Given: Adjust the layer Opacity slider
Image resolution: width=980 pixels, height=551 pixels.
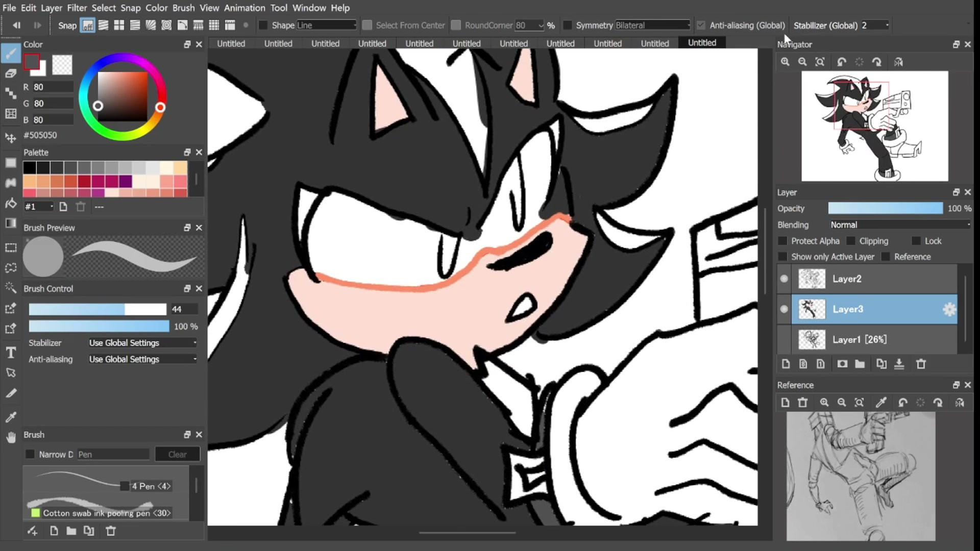Looking at the screenshot, I should coord(886,208).
